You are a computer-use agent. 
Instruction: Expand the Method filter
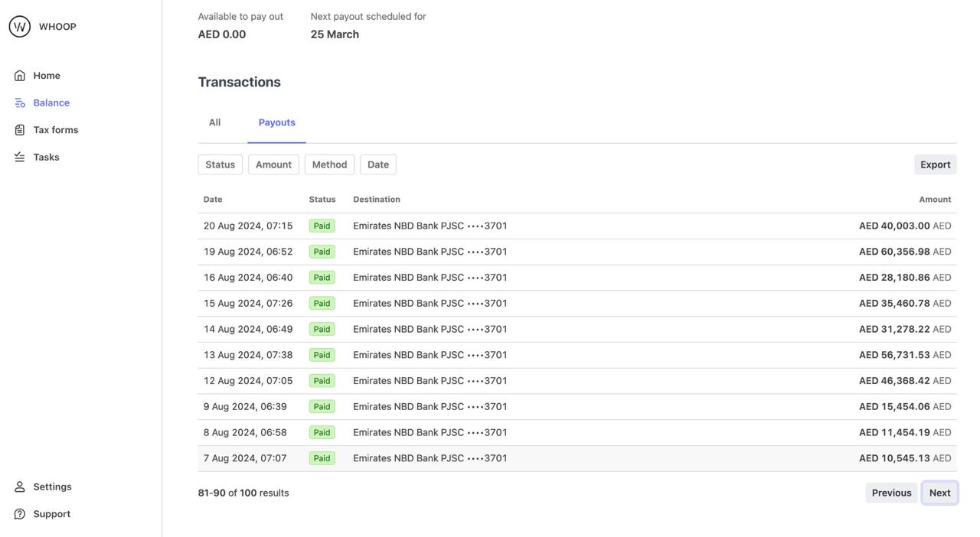(329, 164)
